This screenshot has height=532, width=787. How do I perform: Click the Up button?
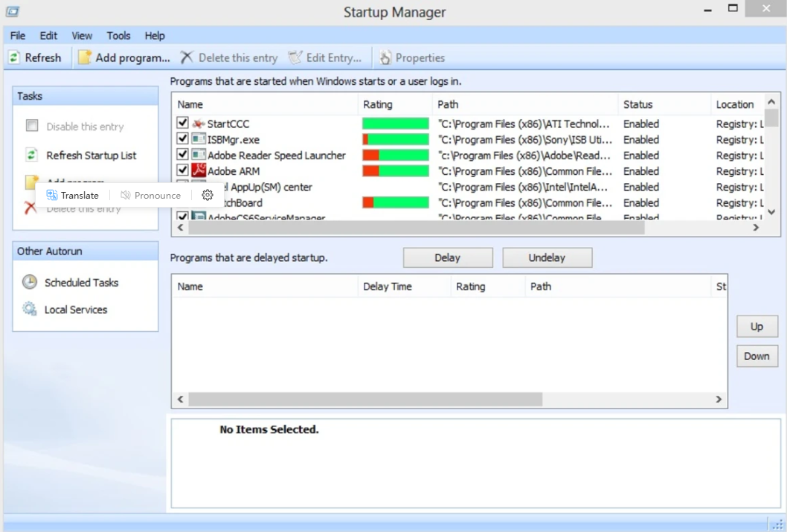(757, 326)
